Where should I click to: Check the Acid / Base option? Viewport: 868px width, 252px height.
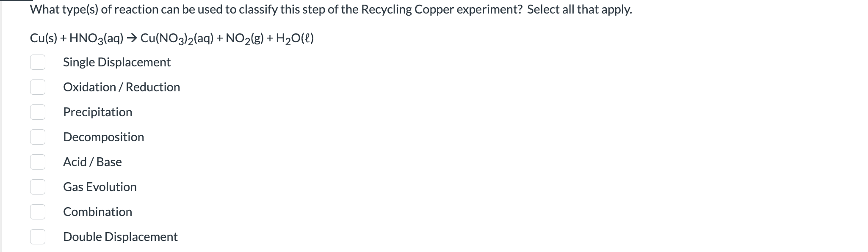coord(38,162)
